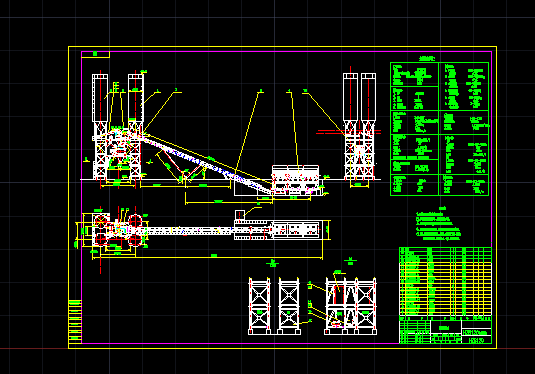Click the green notes text block below specifications
The width and height of the screenshot is (535, 374).
(438, 226)
